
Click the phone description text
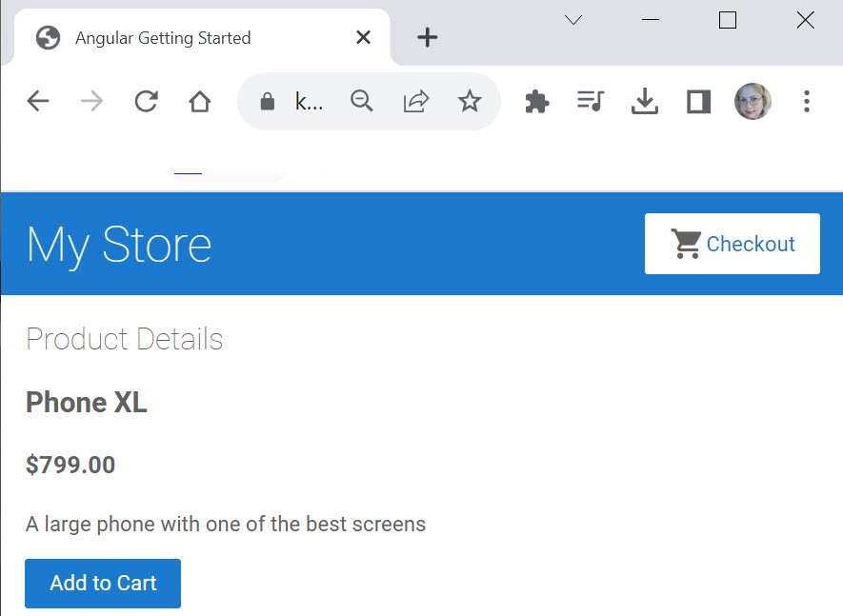click(x=225, y=524)
